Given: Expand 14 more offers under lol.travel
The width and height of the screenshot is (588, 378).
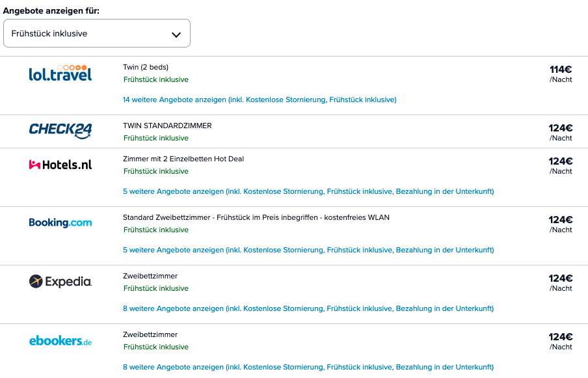Looking at the screenshot, I should 260,100.
